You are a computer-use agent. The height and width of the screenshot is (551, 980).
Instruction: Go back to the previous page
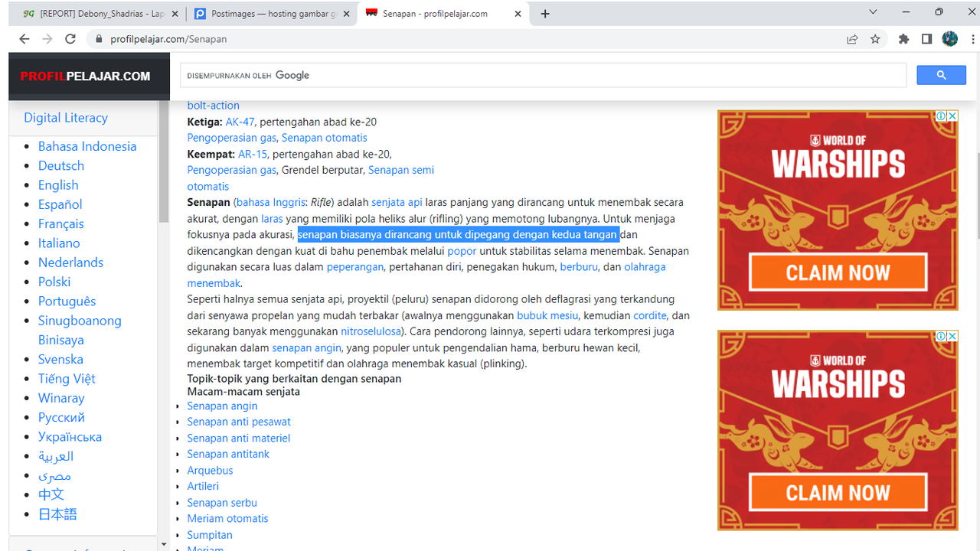(x=24, y=39)
